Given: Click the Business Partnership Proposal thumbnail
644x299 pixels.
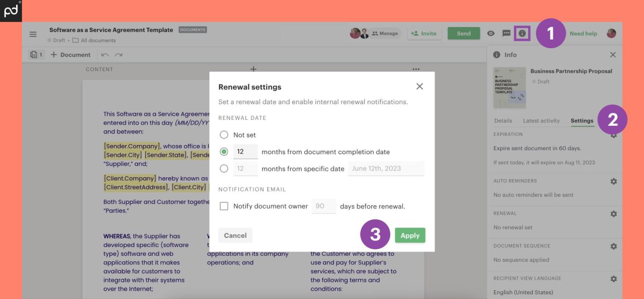Looking at the screenshot, I should click(509, 88).
